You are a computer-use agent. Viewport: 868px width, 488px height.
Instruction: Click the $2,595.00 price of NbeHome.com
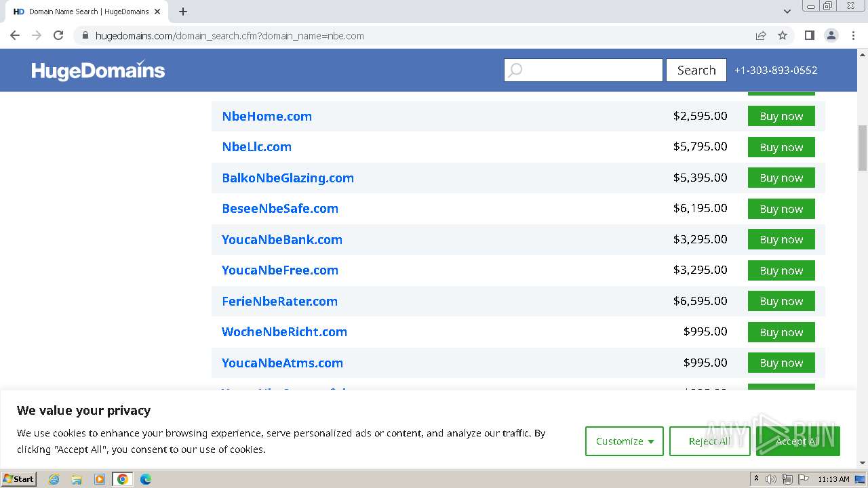(x=700, y=116)
